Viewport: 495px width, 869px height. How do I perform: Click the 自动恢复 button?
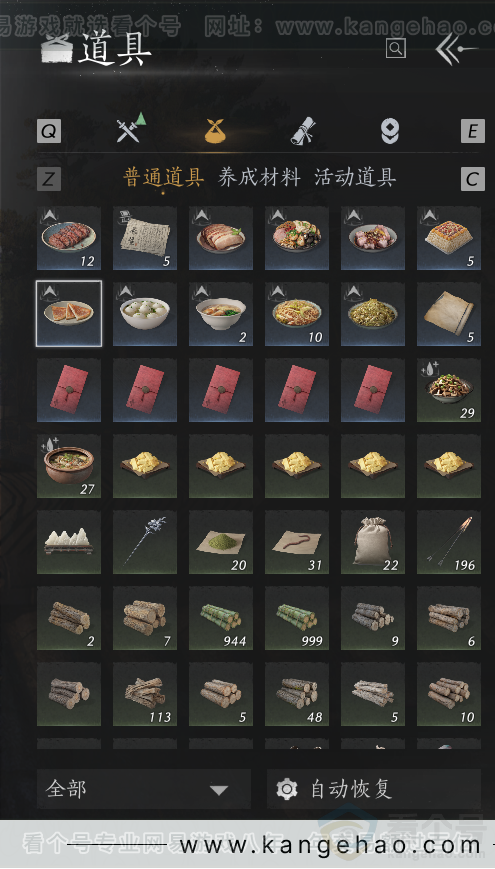(x=374, y=789)
